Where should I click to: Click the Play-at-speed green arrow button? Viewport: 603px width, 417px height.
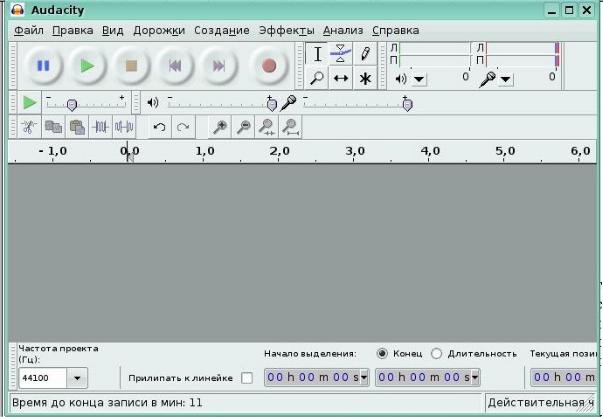30,103
